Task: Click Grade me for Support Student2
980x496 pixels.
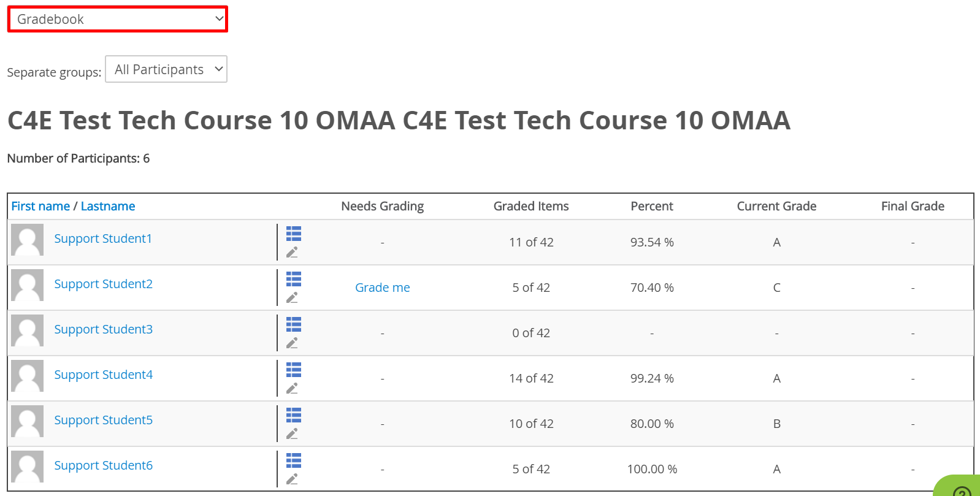Action: coord(382,288)
